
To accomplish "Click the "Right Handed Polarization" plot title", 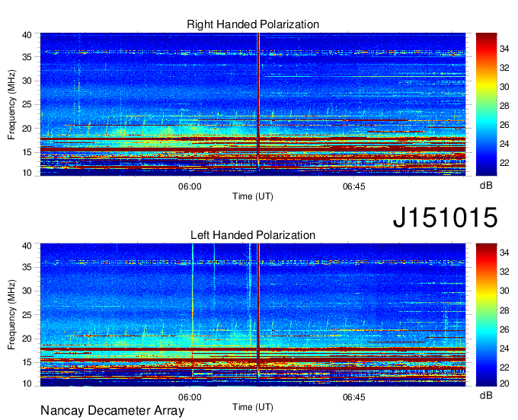I will 253,24.
